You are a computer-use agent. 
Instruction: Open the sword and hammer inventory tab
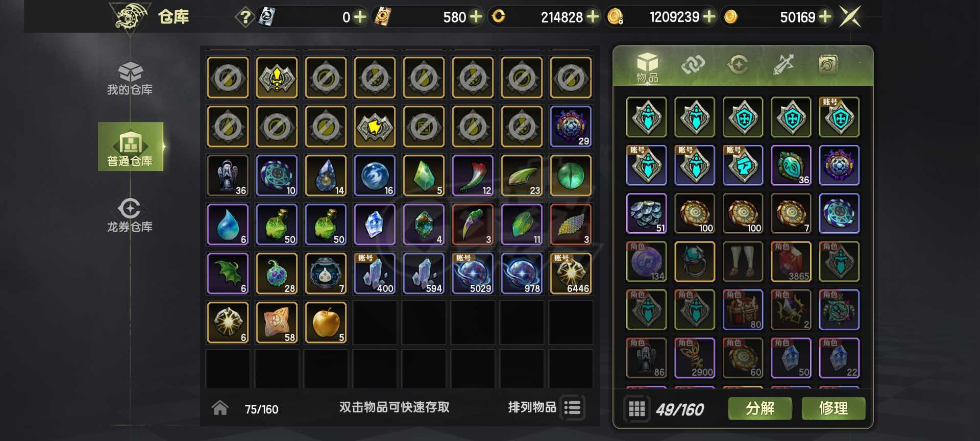[x=783, y=64]
